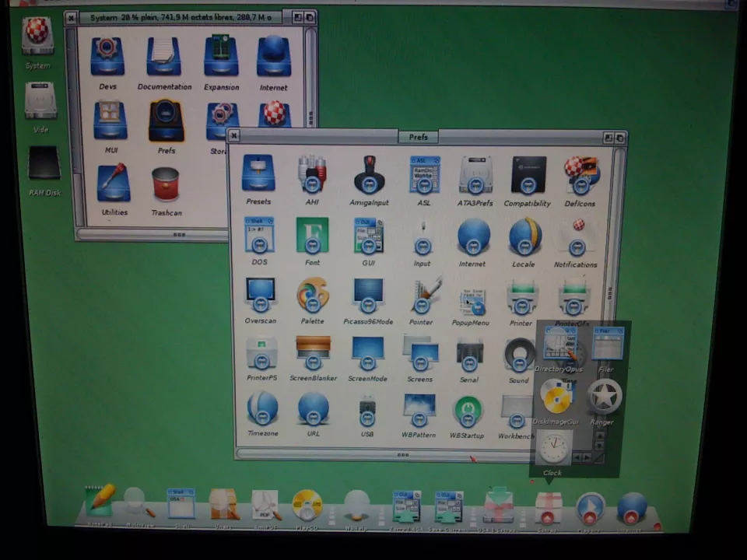Open DiskImageGui from the dock popup
747x560 pixels.
pyautogui.click(x=556, y=397)
